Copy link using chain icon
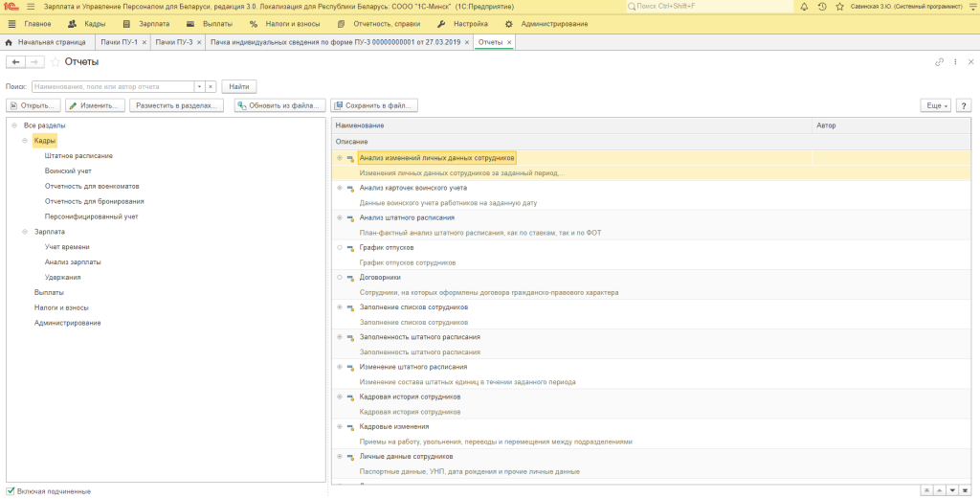The height and width of the screenshot is (499, 980). click(939, 61)
